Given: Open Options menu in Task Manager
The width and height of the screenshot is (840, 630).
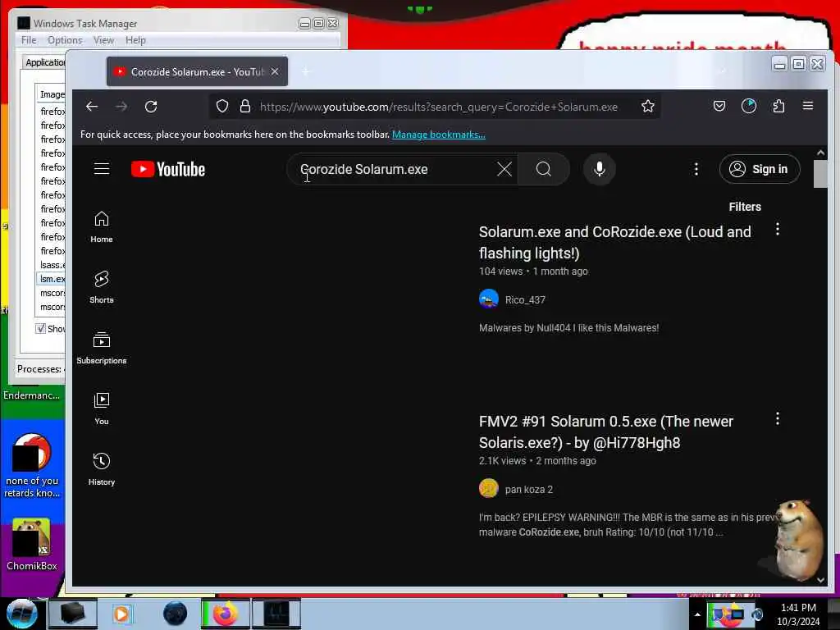Looking at the screenshot, I should point(65,40).
